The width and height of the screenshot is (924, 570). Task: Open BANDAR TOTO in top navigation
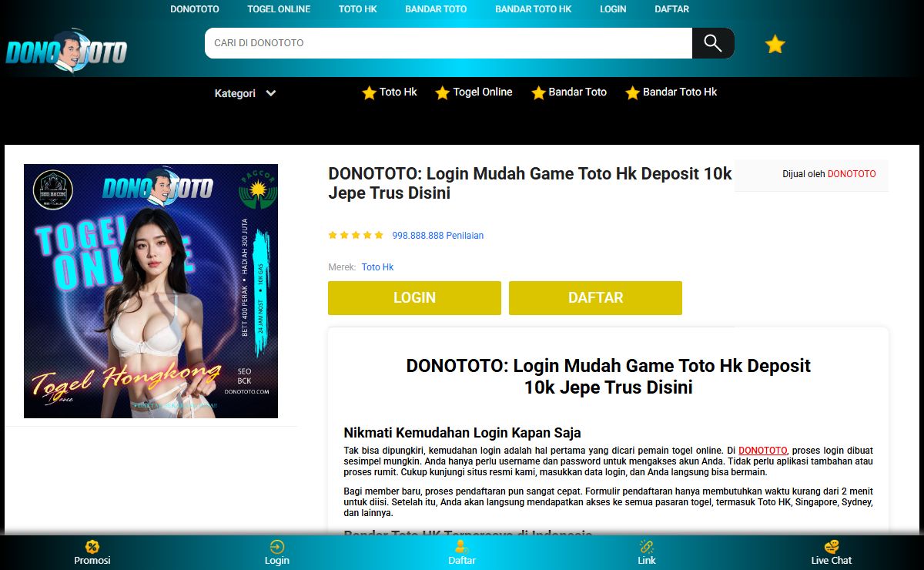click(x=436, y=9)
